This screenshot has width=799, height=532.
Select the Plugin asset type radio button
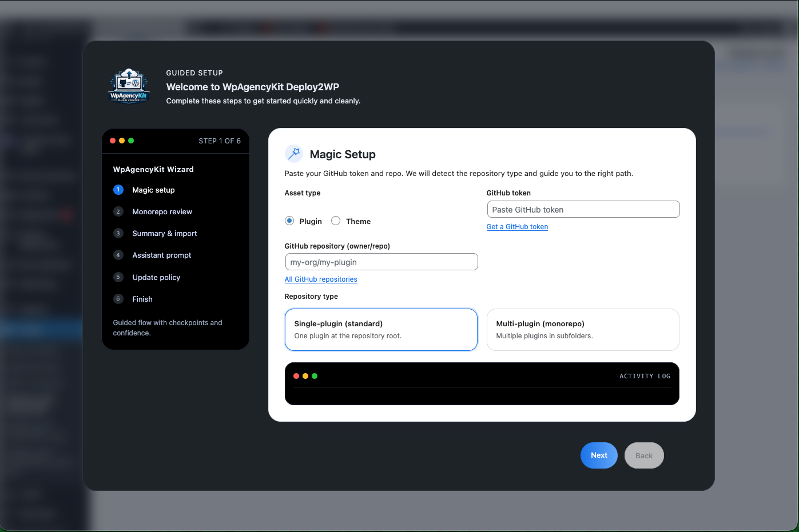point(289,221)
